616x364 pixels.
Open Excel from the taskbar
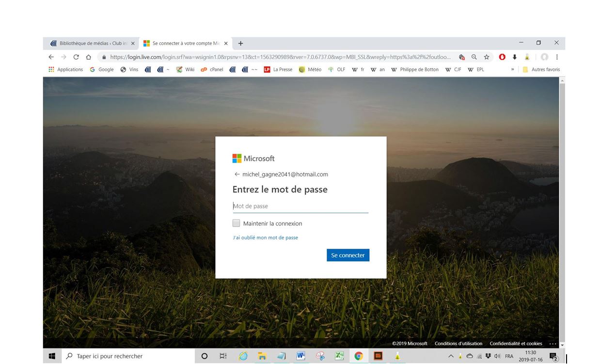(339, 356)
